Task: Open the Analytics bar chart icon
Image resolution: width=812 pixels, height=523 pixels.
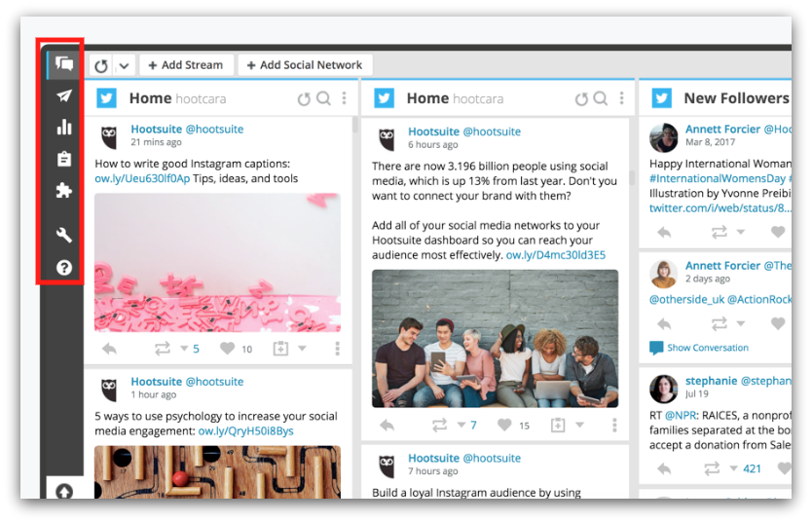Action: click(64, 127)
